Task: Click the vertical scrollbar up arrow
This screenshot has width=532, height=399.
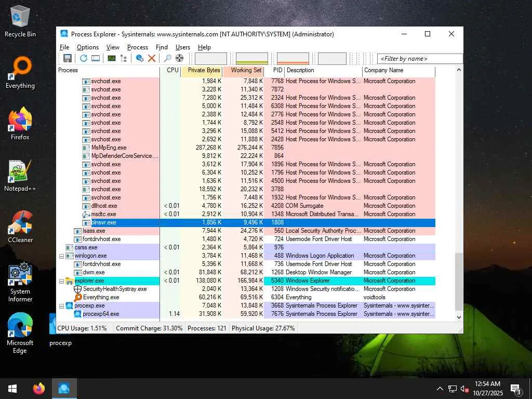Action: click(459, 70)
